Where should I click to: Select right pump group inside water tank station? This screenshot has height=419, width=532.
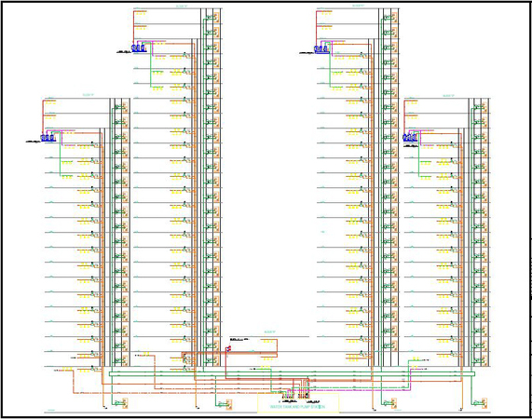click(304, 395)
